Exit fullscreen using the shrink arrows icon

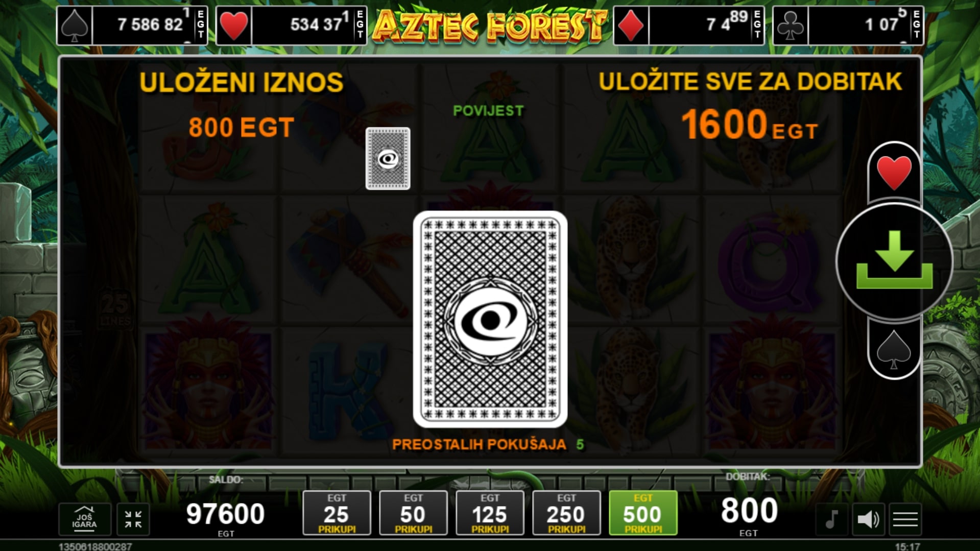click(133, 519)
